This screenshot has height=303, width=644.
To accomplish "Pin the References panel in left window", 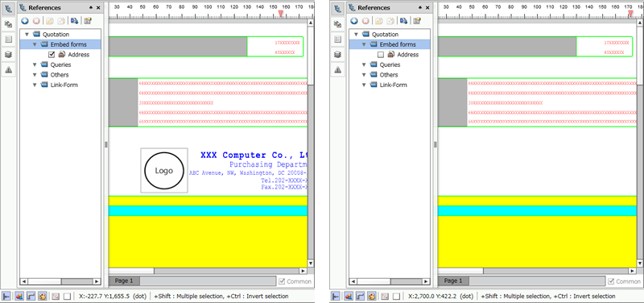I will click(x=91, y=8).
